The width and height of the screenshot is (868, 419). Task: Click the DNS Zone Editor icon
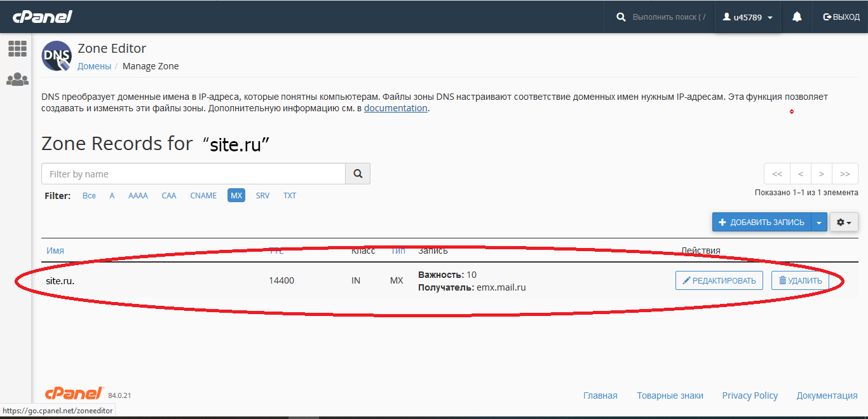point(57,56)
